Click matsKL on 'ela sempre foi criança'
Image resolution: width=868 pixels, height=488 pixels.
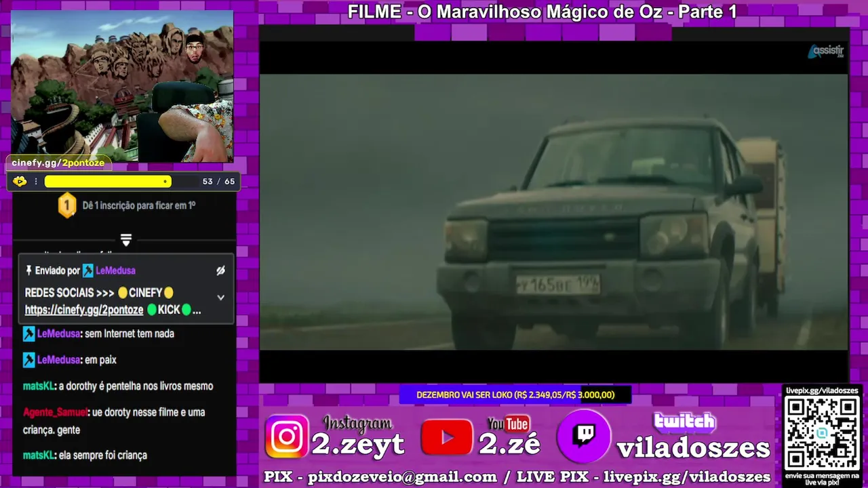(x=38, y=455)
